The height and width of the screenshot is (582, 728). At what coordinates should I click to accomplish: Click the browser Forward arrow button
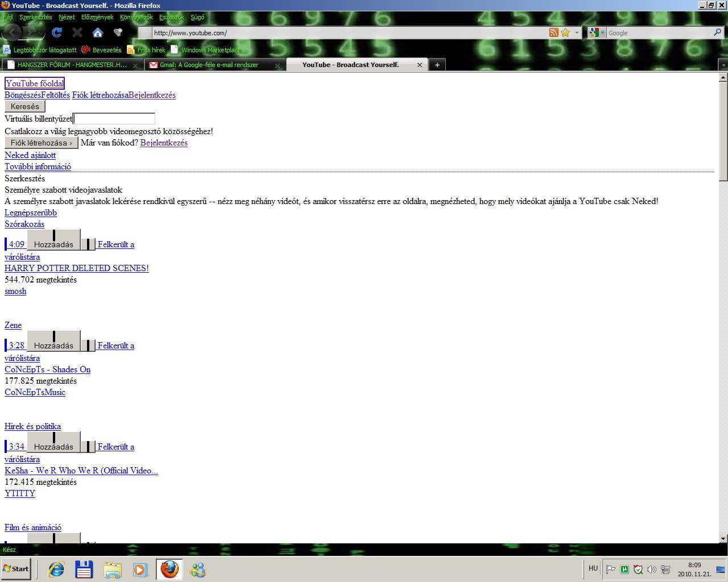[x=32, y=32]
